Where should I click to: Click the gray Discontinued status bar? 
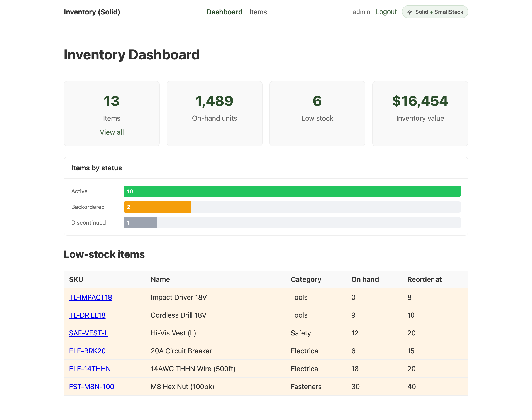140,223
